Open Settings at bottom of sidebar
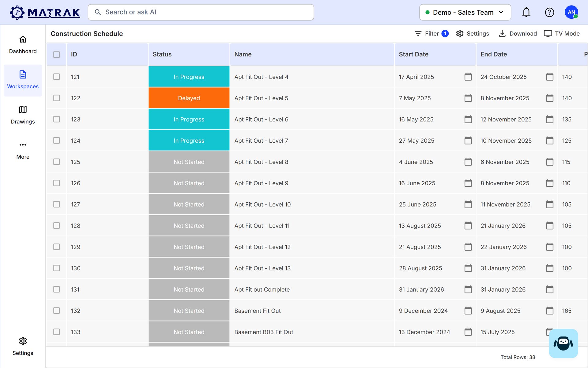Image resolution: width=588 pixels, height=368 pixels. coord(23,347)
